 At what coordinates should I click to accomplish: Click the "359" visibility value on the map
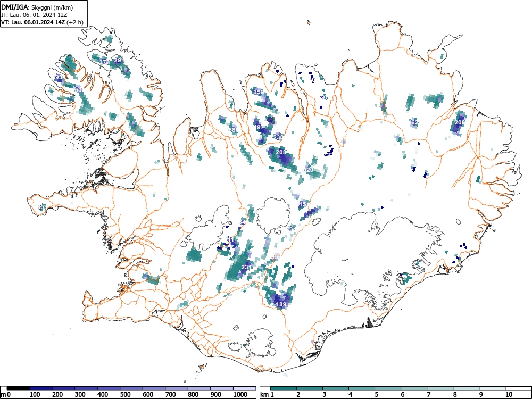coord(259,92)
